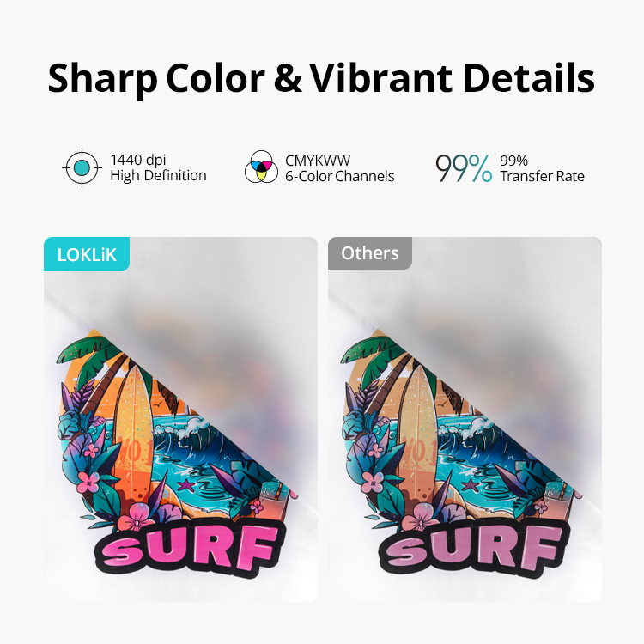Click the CMYK overlapping color circles icon
The width and height of the screenshot is (644, 644).
click(x=261, y=167)
